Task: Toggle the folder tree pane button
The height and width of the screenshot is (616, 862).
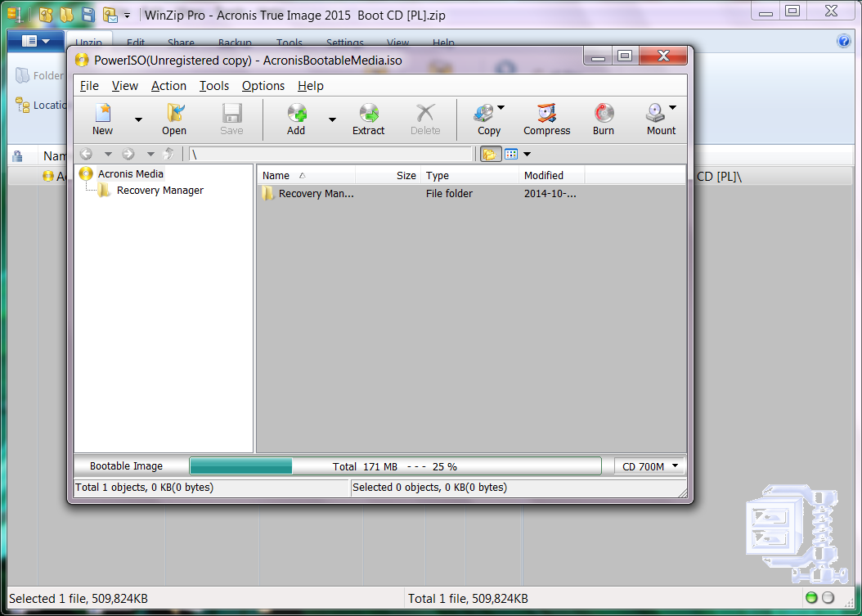Action: pyautogui.click(x=489, y=154)
